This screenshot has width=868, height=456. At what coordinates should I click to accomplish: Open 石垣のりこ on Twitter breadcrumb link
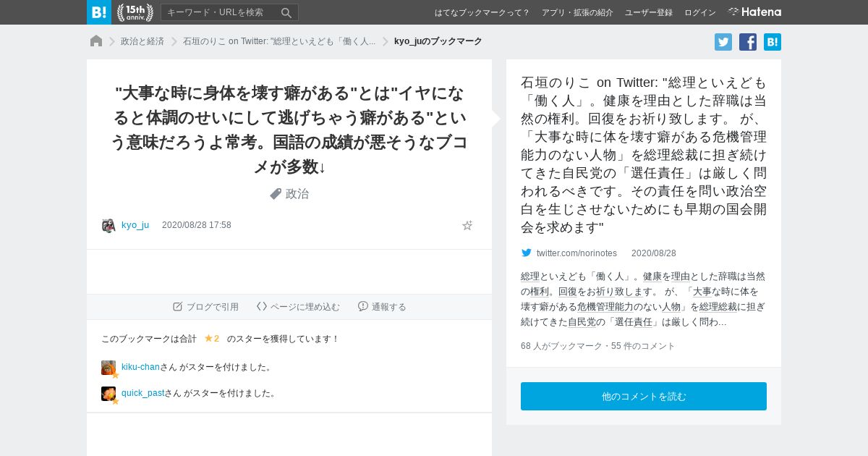pos(279,41)
